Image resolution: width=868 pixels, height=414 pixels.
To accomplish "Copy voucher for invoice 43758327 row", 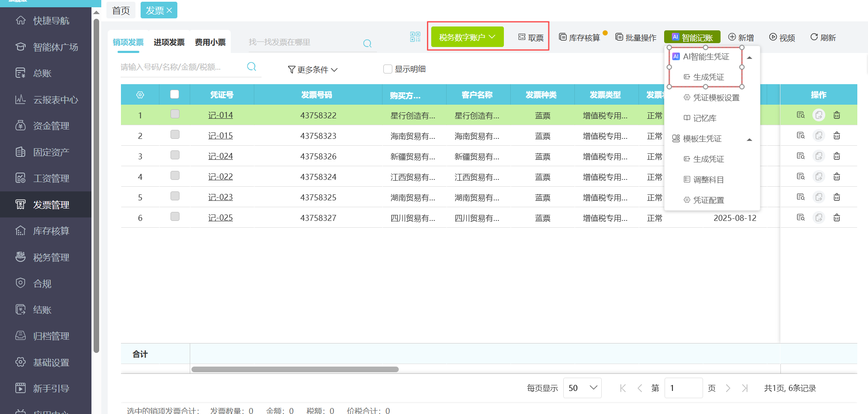I will tap(818, 217).
